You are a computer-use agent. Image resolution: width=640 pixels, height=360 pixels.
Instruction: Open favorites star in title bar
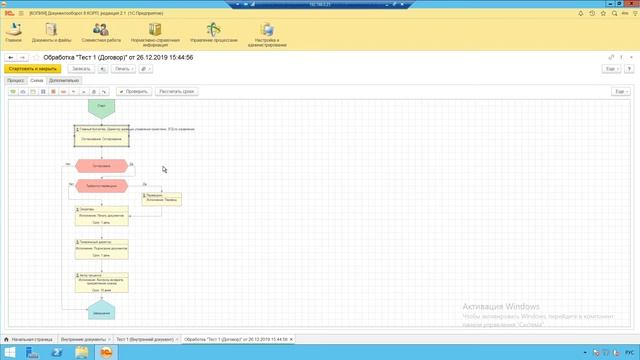pyautogui.click(x=603, y=13)
